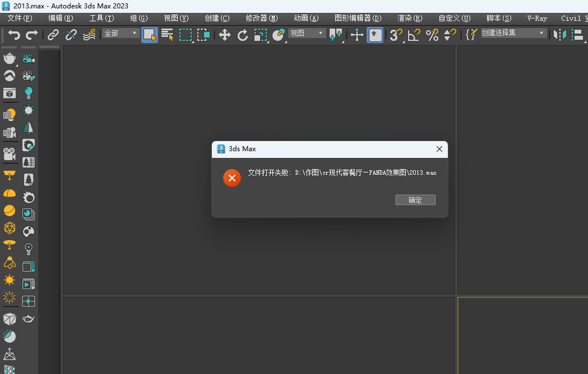Toggle Angle Snap
The image size is (588, 374).
414,35
